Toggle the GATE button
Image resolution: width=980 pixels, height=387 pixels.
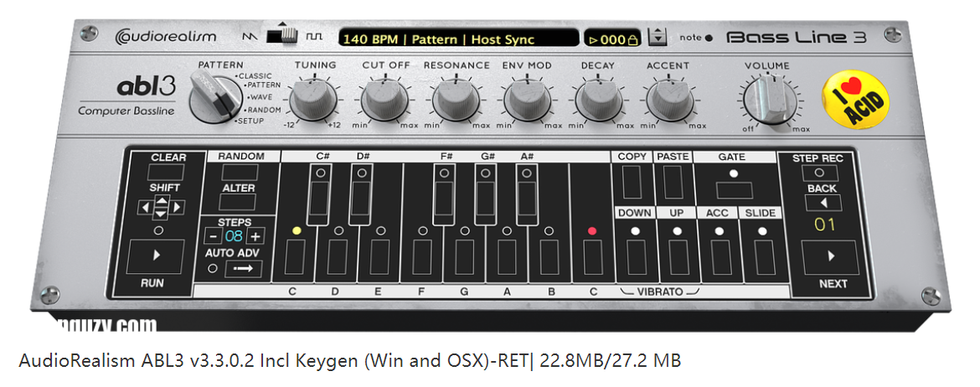pos(734,190)
